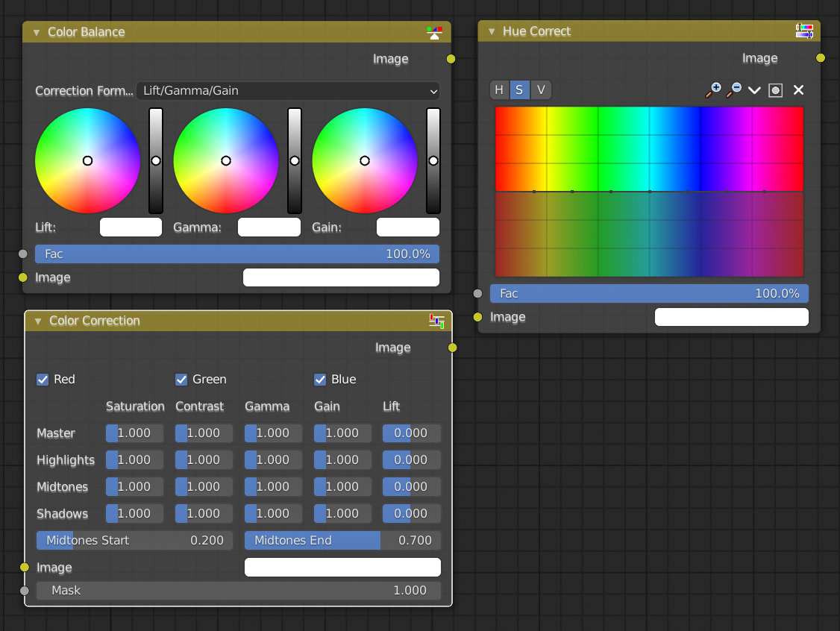Click the Hue Correct node type icon
The image size is (840, 631).
tap(804, 31)
